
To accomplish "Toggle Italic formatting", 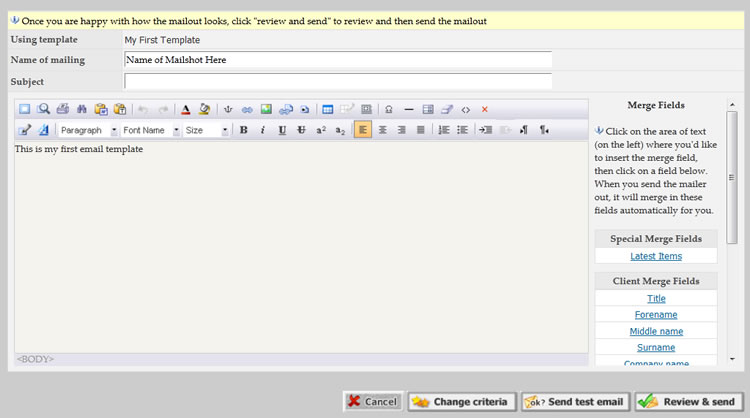I will (x=263, y=130).
